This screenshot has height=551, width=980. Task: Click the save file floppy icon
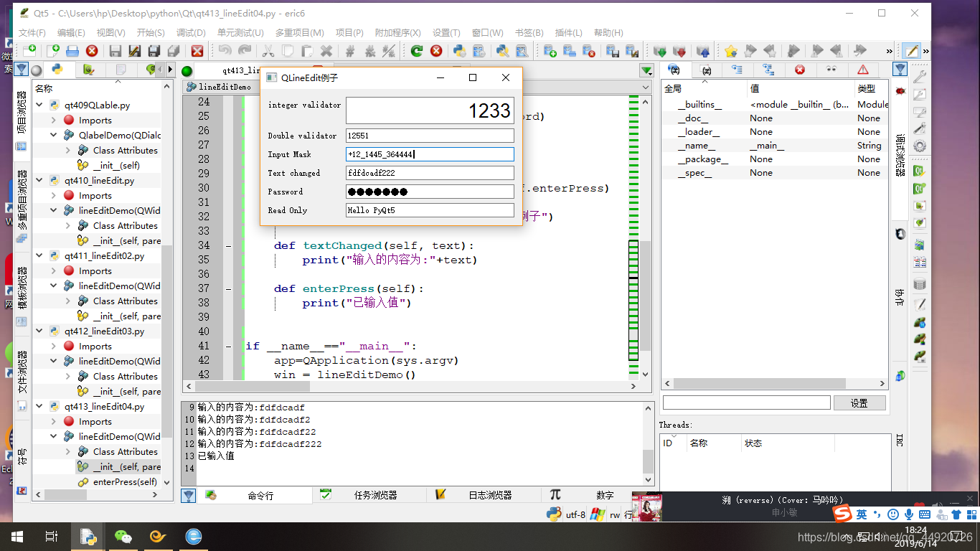[x=115, y=50]
